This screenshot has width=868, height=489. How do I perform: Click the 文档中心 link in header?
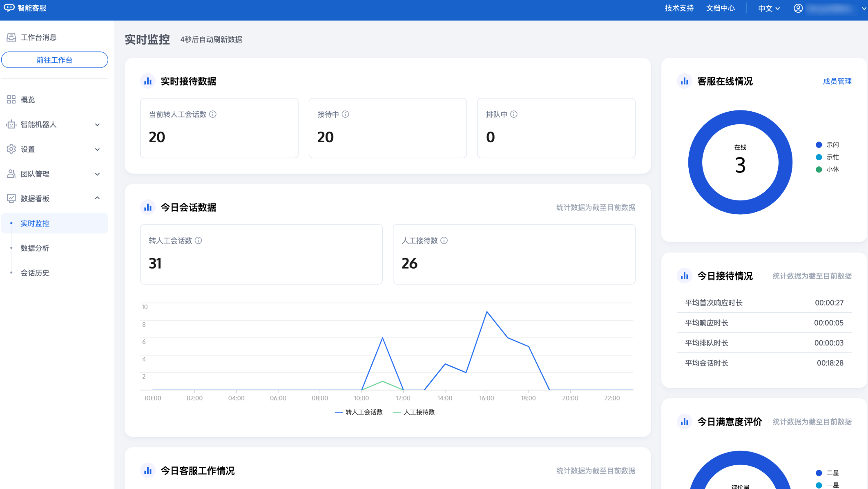[x=720, y=9]
